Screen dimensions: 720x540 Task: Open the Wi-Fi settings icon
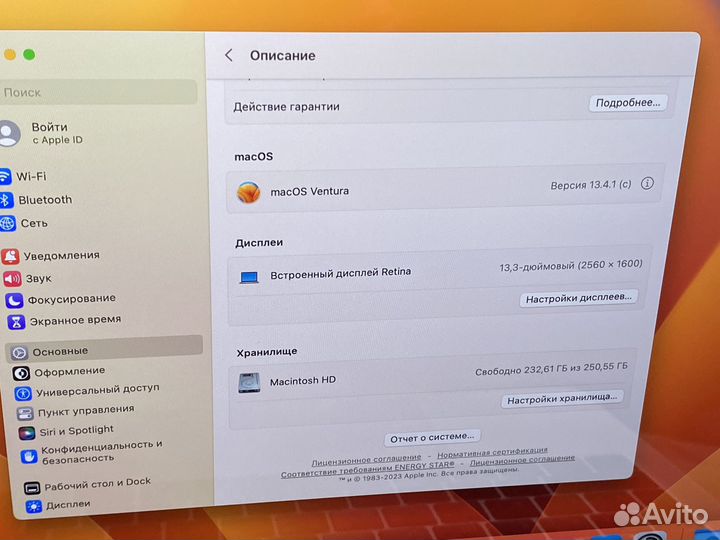pos(4,176)
